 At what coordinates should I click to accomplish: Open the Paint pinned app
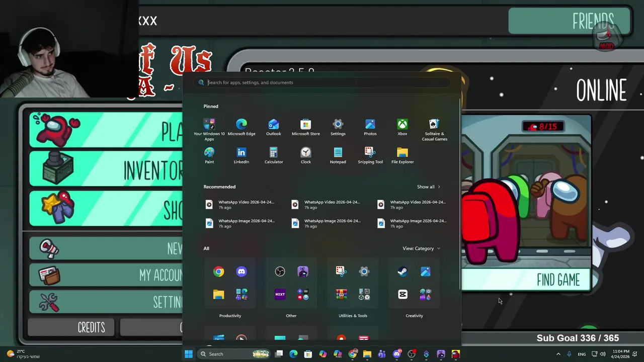[x=209, y=155]
